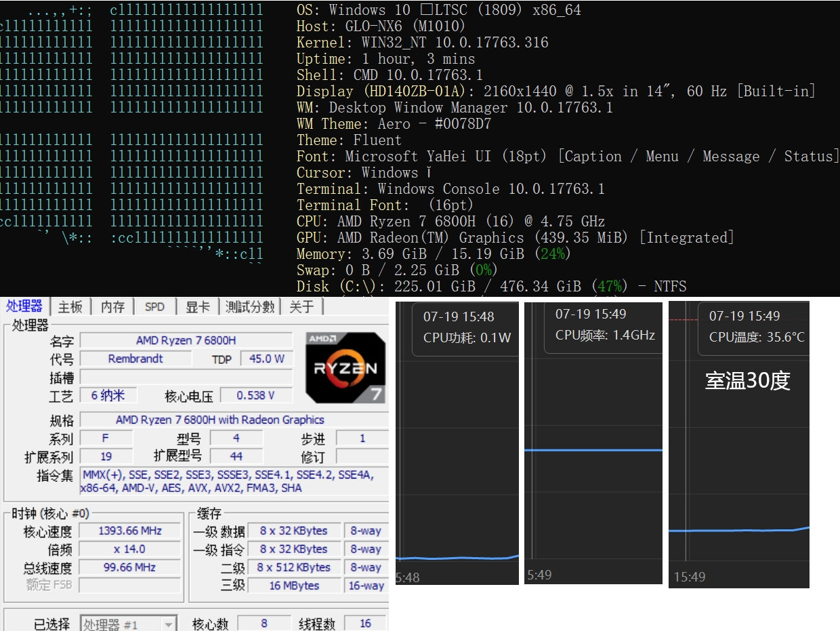Click the 三级 cache value 16 MBytes

294,586
